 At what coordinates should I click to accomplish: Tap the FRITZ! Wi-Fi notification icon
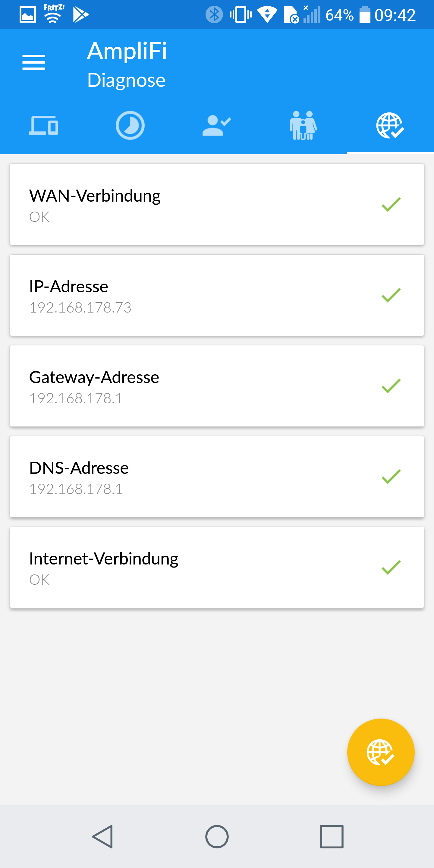(53, 14)
